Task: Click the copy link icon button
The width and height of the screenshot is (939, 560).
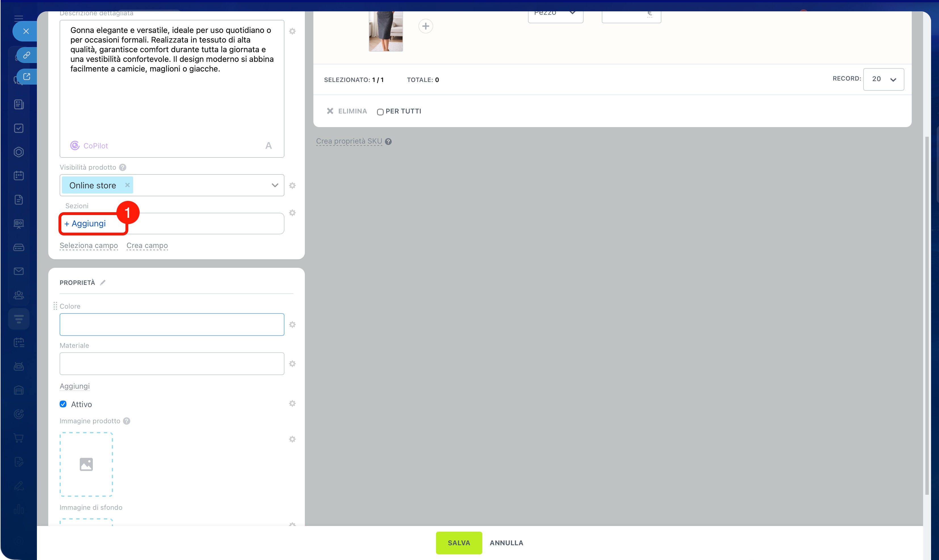Action: click(26, 55)
